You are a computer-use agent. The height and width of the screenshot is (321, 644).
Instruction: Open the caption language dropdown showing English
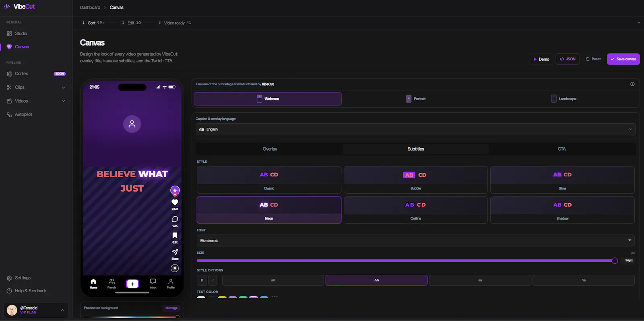[x=416, y=129]
